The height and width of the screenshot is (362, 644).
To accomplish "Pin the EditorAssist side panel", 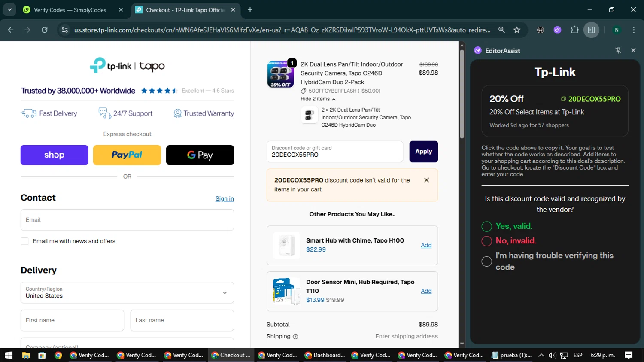I will coord(618,50).
